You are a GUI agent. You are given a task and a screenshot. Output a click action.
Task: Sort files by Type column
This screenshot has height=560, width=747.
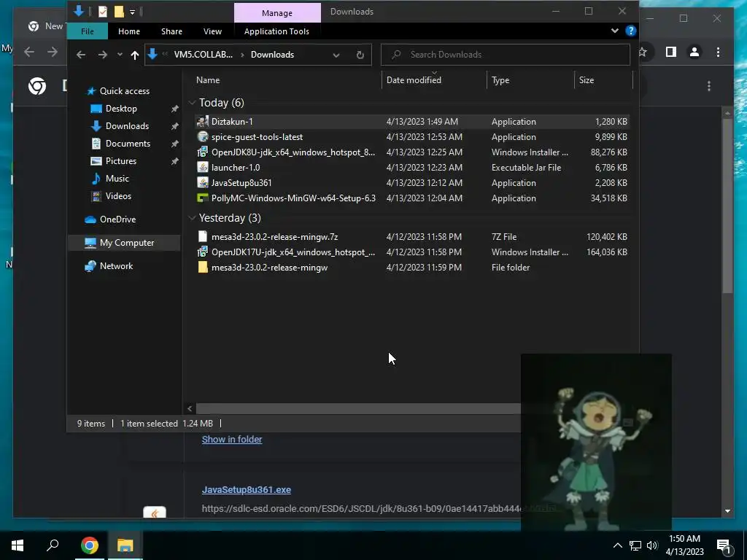point(500,80)
